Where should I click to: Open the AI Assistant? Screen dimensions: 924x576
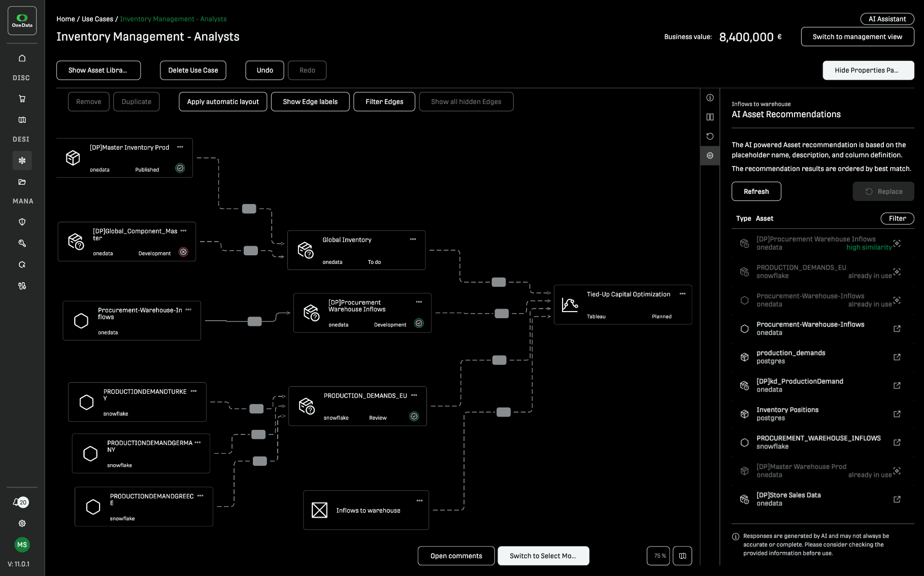point(887,19)
